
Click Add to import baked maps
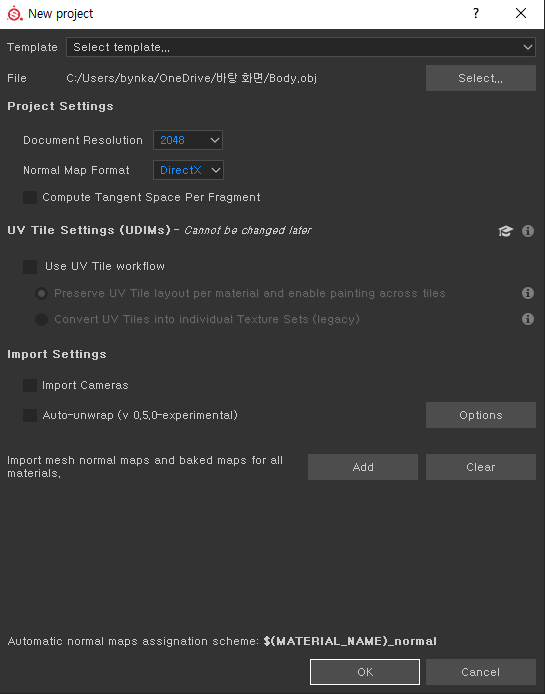(363, 467)
